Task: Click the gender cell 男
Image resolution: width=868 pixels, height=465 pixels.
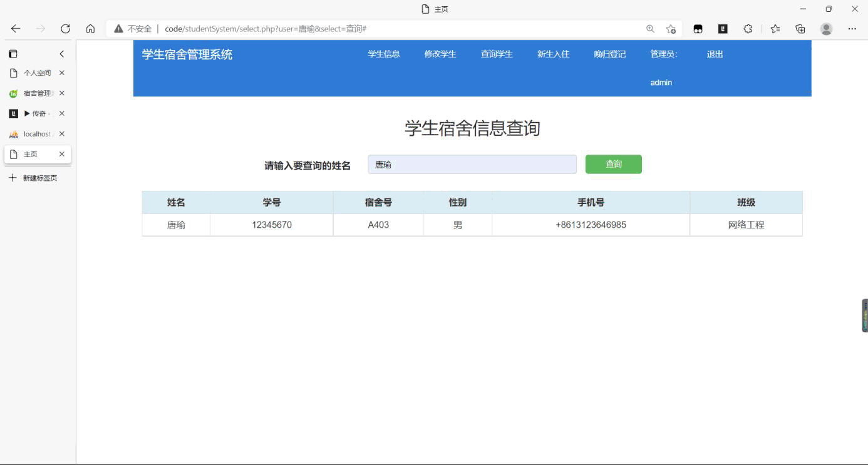Action: click(458, 225)
